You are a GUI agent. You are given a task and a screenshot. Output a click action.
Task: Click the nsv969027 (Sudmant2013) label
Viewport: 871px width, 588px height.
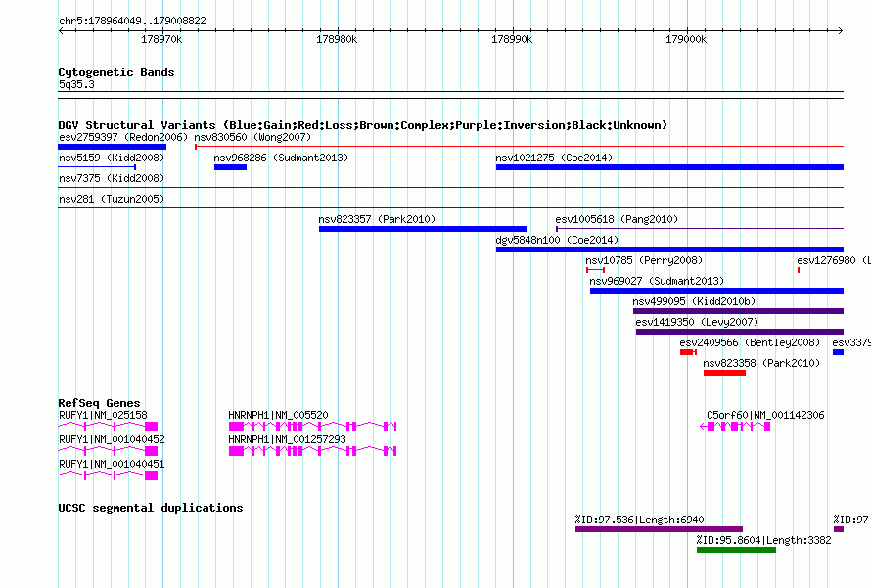[x=657, y=281]
